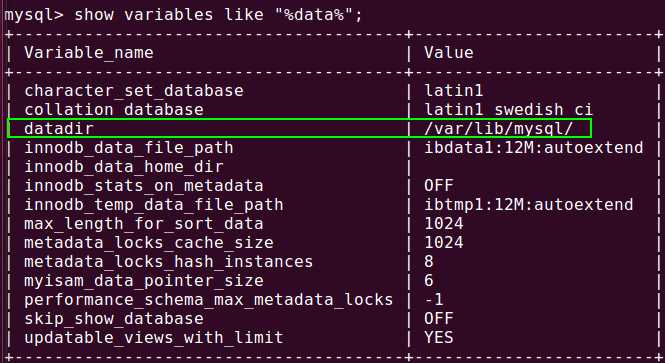Click the /var/lib/mysql/ value
665x363 pixels.
tap(499, 129)
